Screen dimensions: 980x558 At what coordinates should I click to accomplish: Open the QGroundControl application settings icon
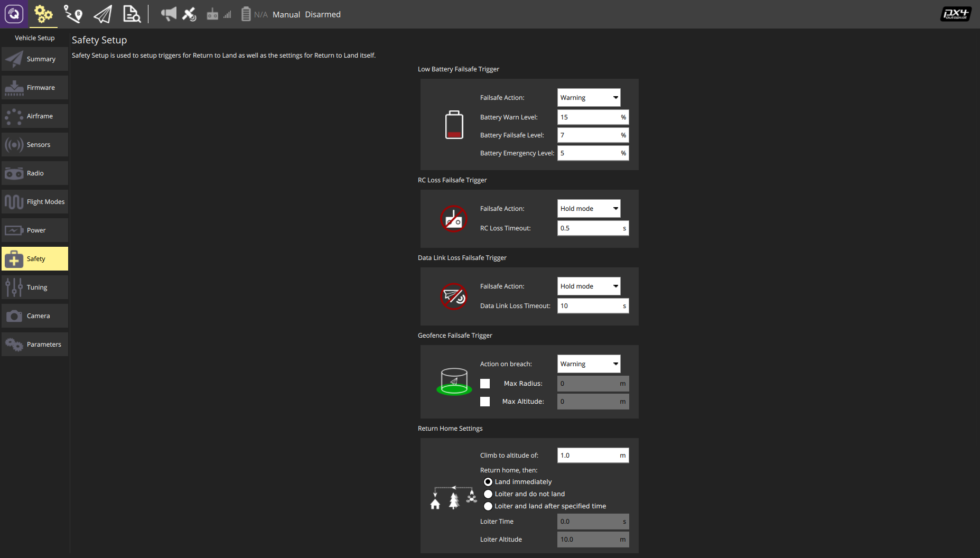(14, 14)
